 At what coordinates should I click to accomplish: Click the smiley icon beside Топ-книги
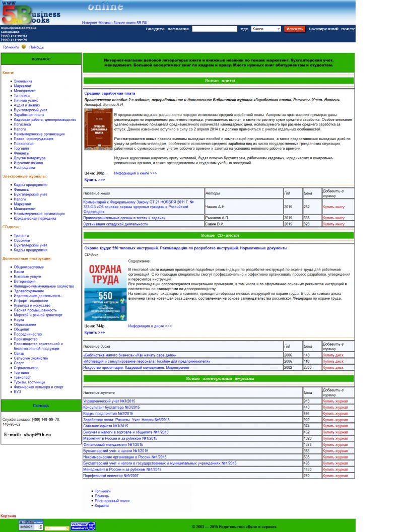coord(24,47)
